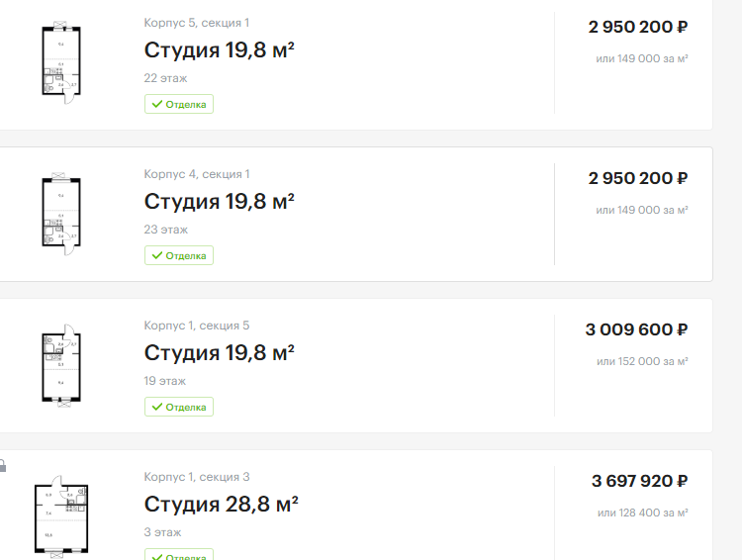Click the Отделка checkmark on the 28,8 м² card

click(x=156, y=555)
